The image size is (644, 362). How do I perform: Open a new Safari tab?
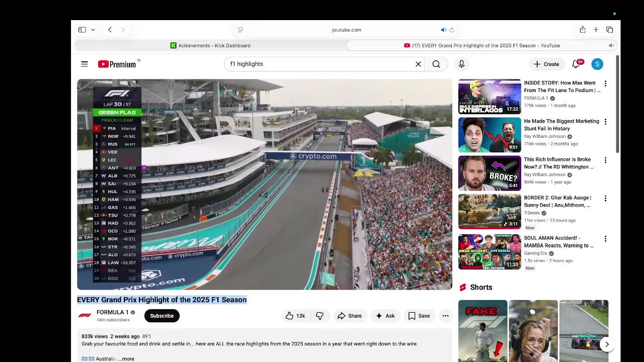tap(596, 30)
